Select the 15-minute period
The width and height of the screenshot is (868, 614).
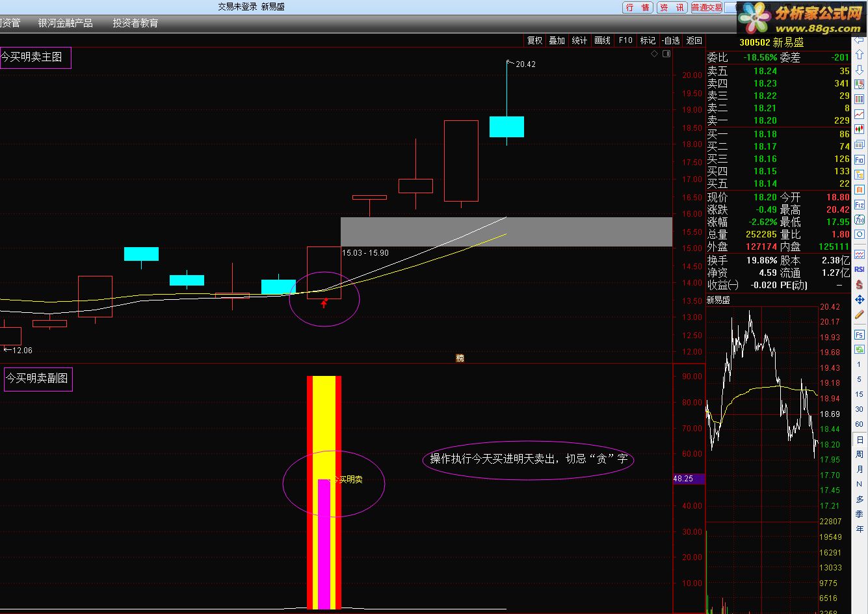click(x=860, y=394)
